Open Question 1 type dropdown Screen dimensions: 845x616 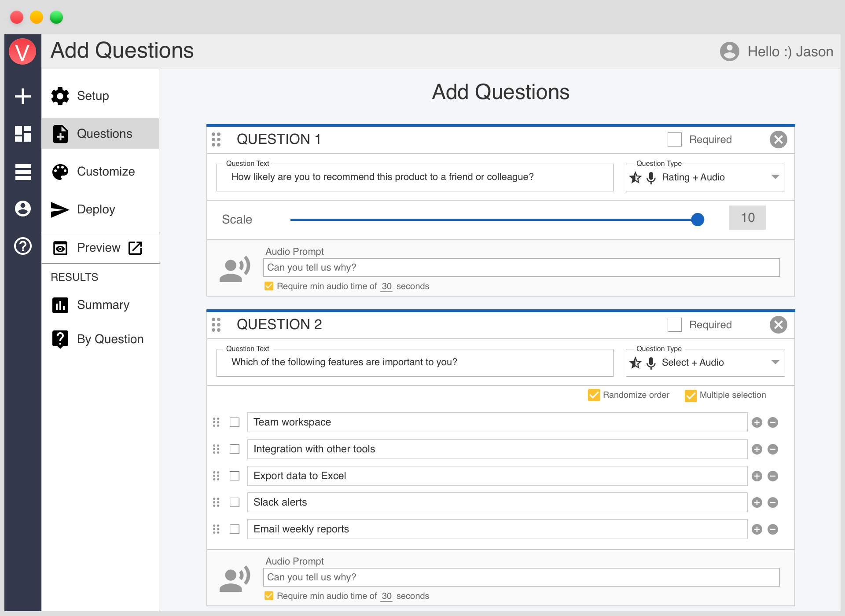click(775, 177)
